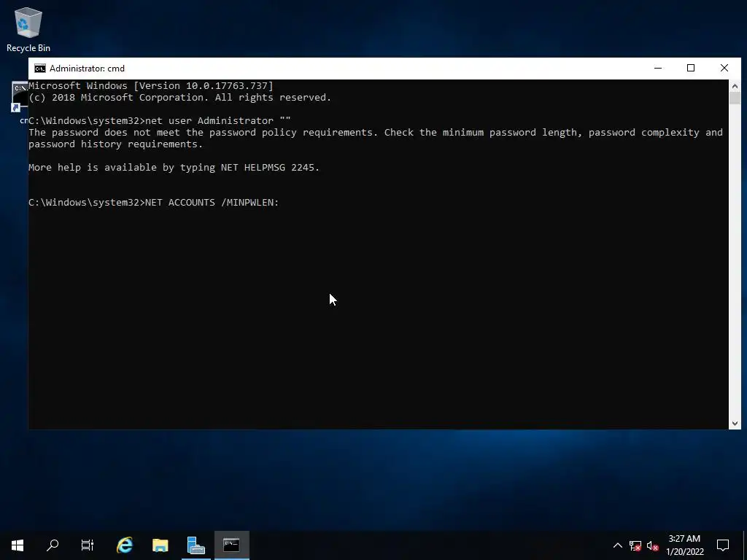The image size is (747, 560).
Task: Open File Explorer from taskbar
Action: [160, 545]
